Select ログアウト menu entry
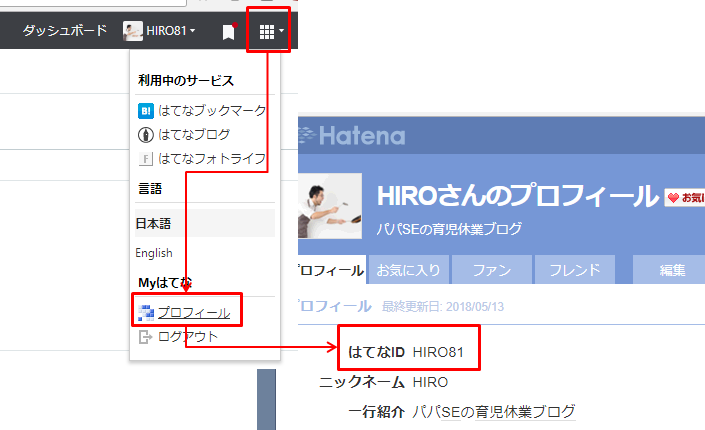Image resolution: width=705 pixels, height=430 pixels. point(187,336)
